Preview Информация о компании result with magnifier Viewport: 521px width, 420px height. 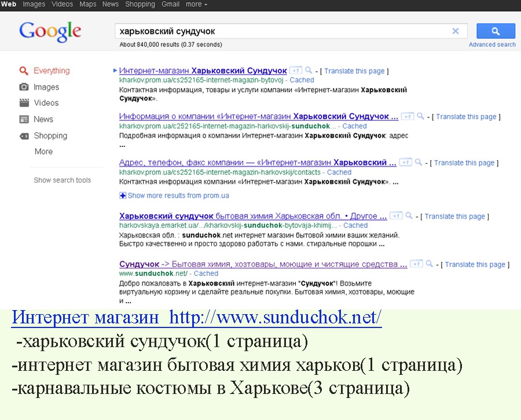click(420, 116)
